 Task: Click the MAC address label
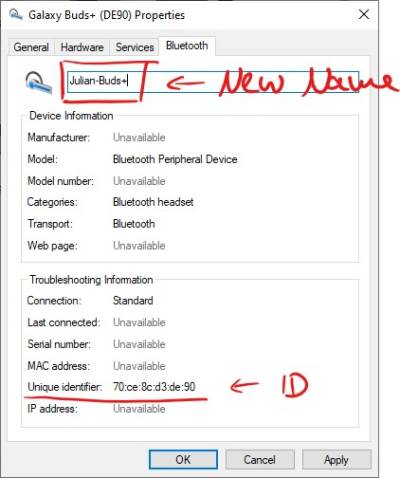point(58,366)
